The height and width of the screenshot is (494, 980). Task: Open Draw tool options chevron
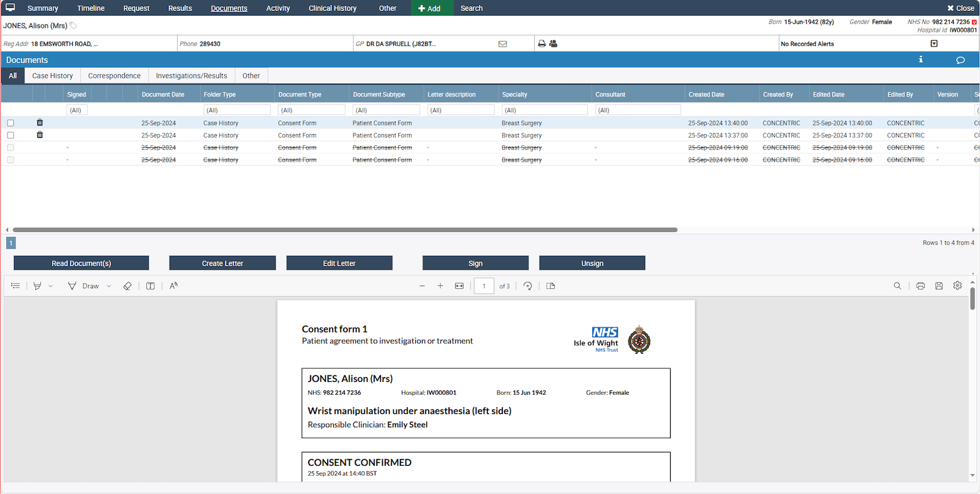pos(109,286)
